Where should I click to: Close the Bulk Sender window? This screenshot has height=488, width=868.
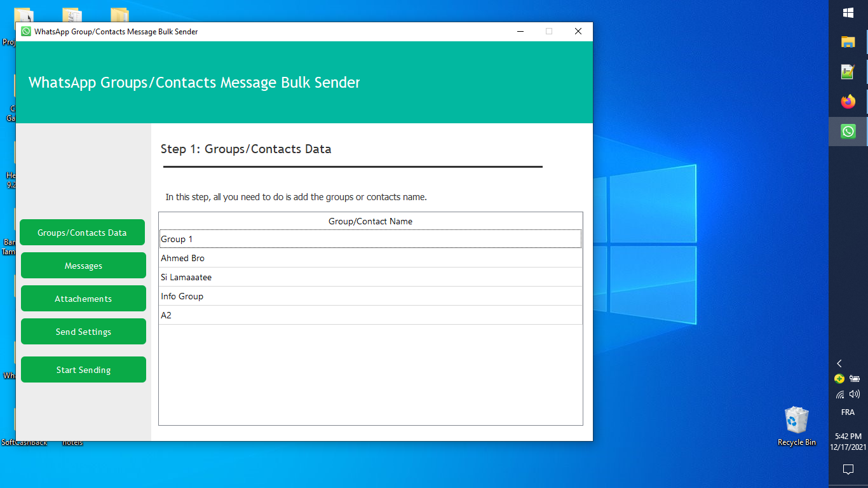pyautogui.click(x=578, y=31)
